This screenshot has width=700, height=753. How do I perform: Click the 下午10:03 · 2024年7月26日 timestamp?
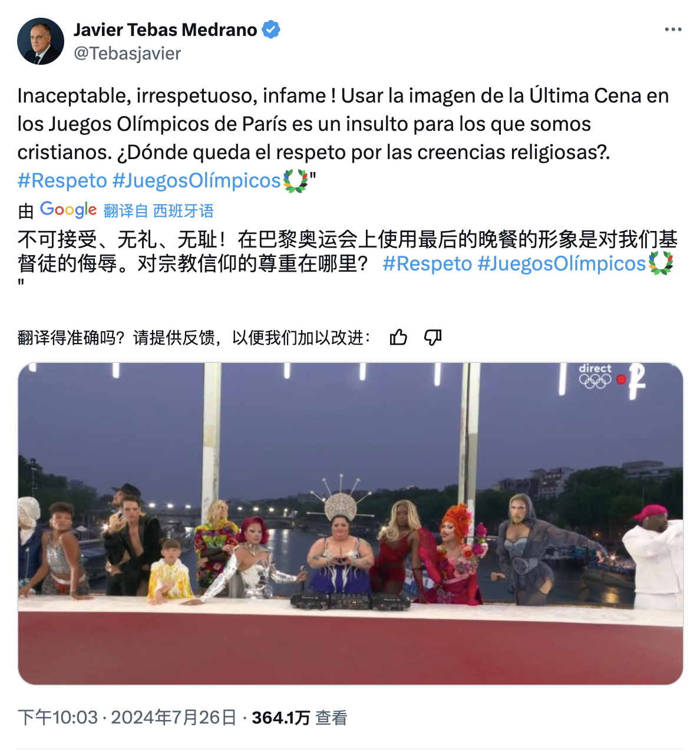pyautogui.click(x=127, y=717)
